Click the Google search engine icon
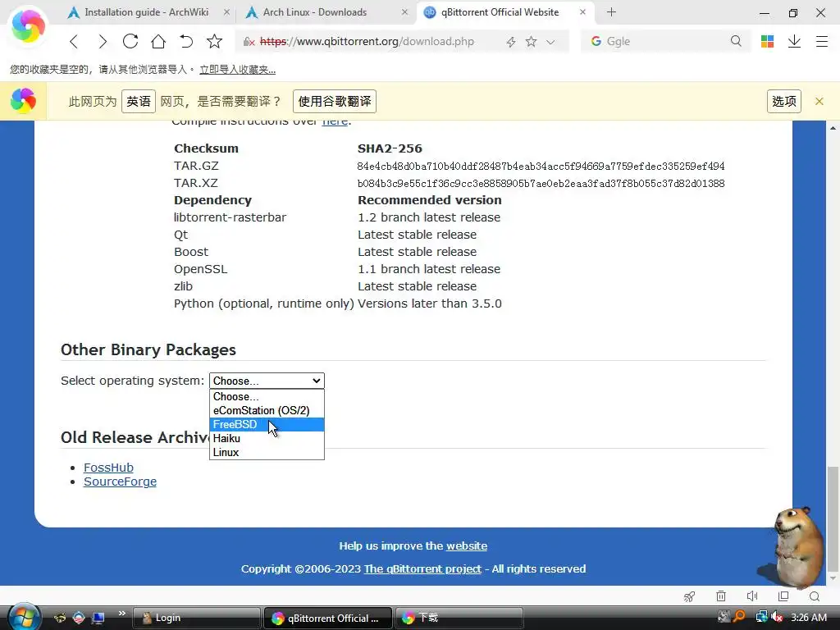This screenshot has height=630, width=840. [x=596, y=41]
